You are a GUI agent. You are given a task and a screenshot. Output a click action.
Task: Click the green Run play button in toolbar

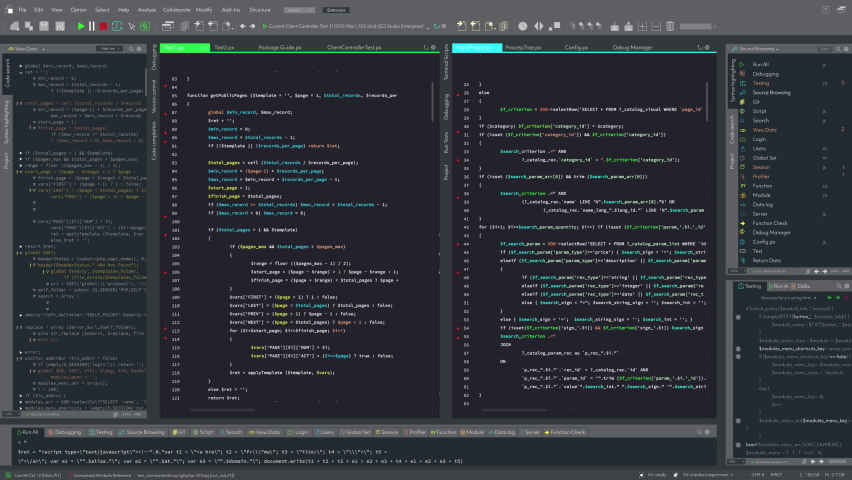click(x=80, y=25)
